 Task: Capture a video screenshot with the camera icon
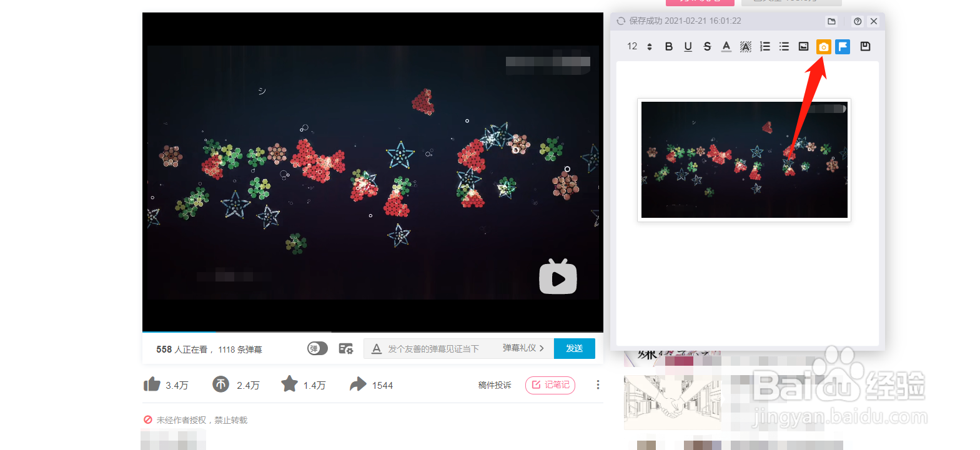(824, 47)
